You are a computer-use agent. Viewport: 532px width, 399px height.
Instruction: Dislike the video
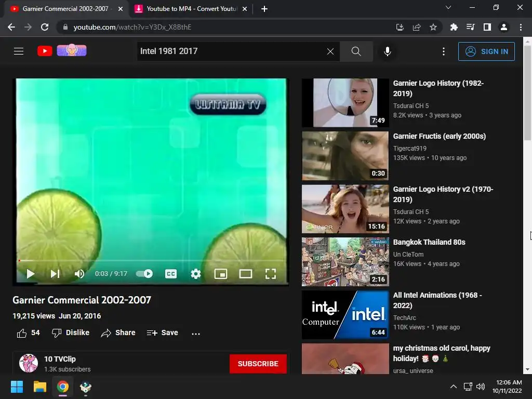pos(71,333)
